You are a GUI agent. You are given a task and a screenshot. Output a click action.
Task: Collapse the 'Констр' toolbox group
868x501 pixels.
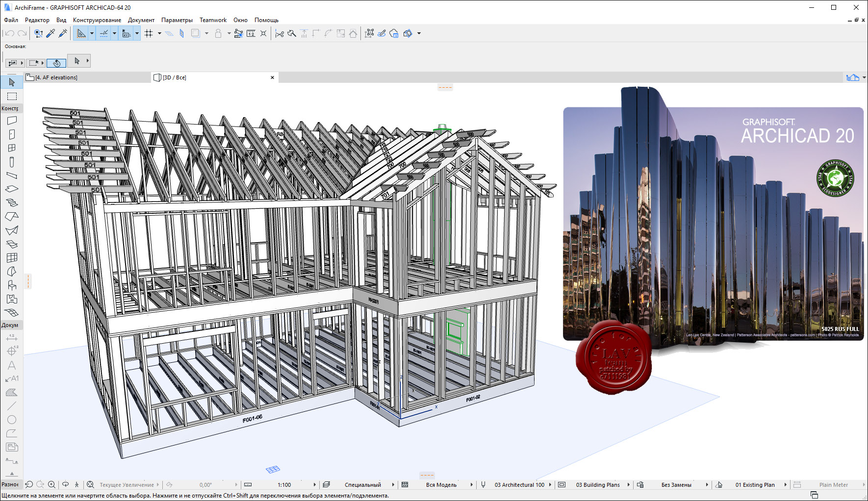11,108
